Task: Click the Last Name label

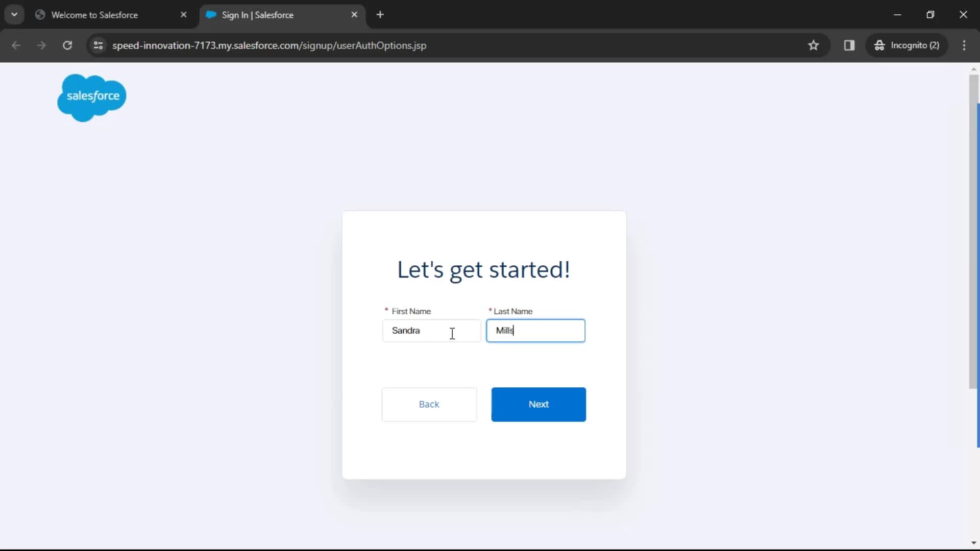Action: tap(513, 311)
